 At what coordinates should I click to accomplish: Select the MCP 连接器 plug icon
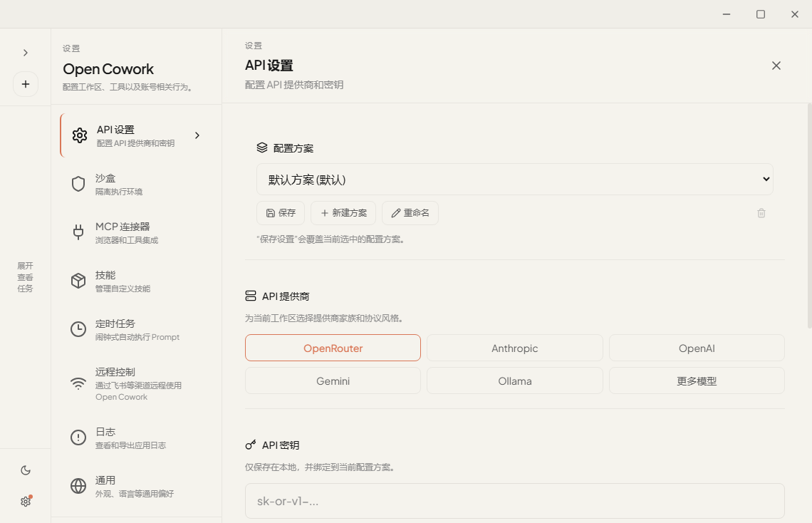pyautogui.click(x=78, y=232)
